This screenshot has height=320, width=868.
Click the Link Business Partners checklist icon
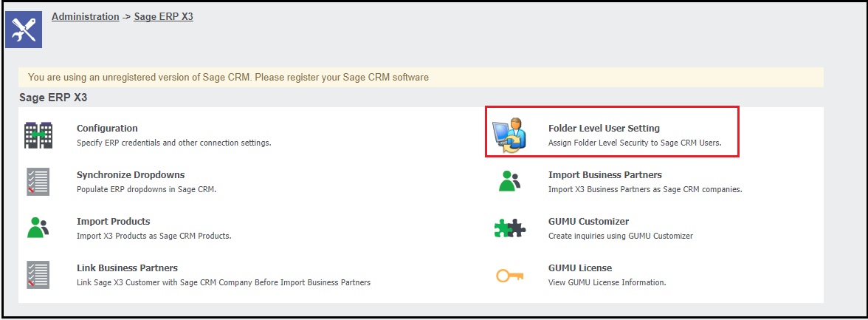click(38, 274)
